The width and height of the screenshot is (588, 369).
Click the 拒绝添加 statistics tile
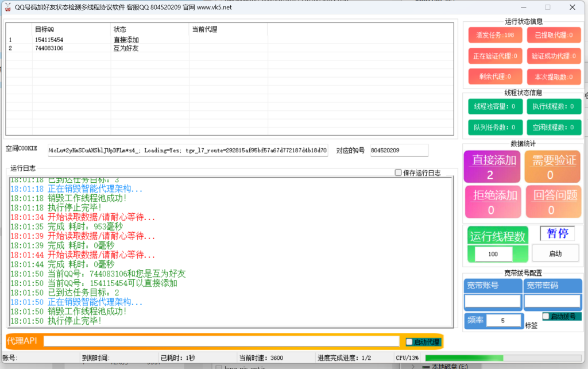(493, 202)
